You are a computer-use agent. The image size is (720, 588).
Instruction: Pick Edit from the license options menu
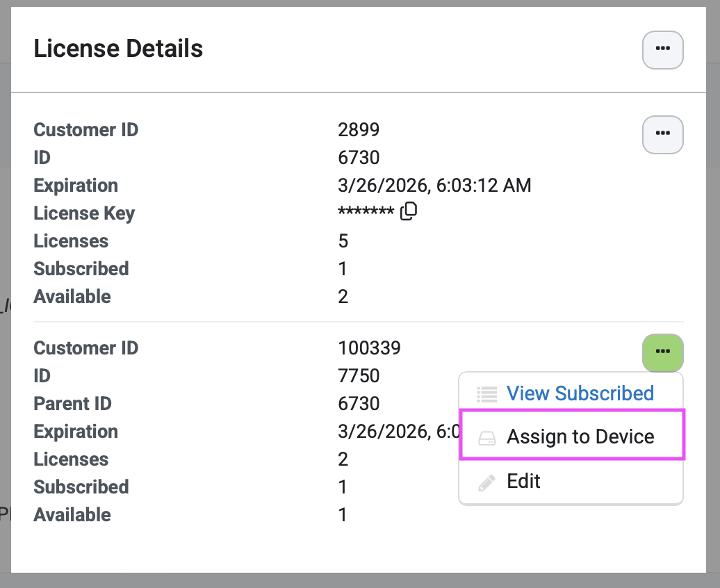[x=523, y=482]
